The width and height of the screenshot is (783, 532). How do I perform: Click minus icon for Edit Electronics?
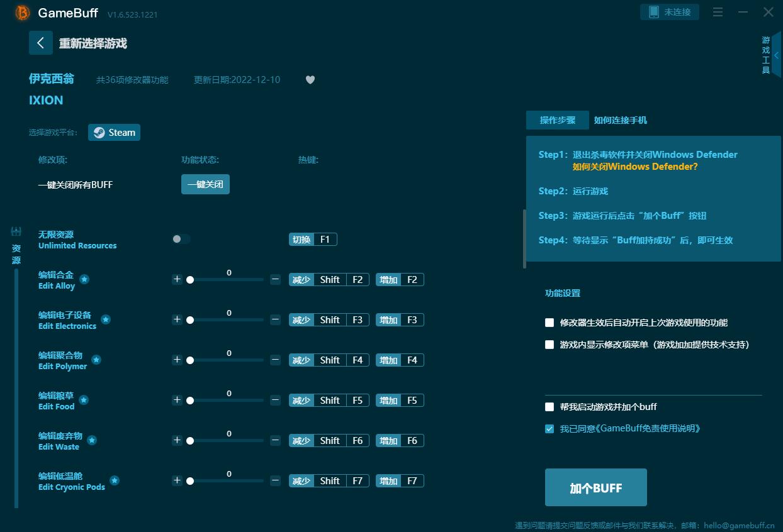pyautogui.click(x=275, y=319)
